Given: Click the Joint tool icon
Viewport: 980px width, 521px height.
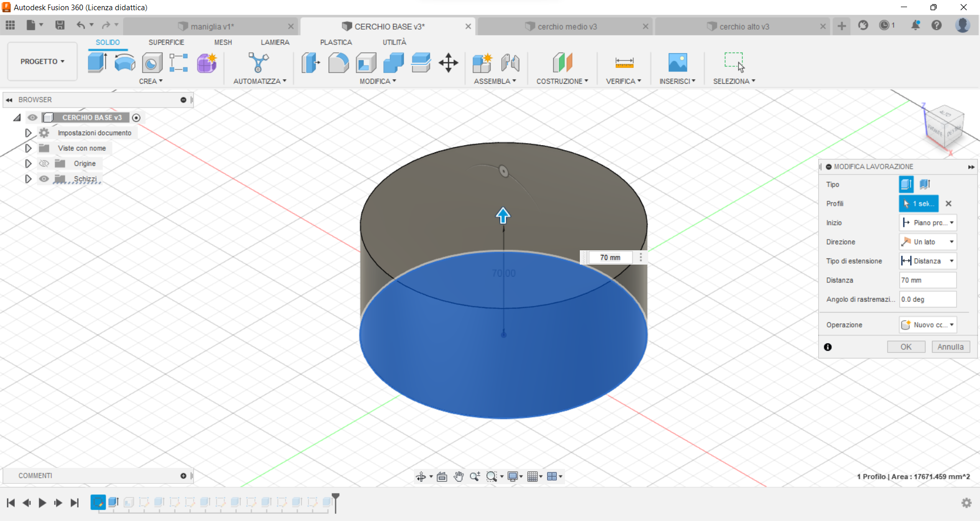Looking at the screenshot, I should pos(510,63).
